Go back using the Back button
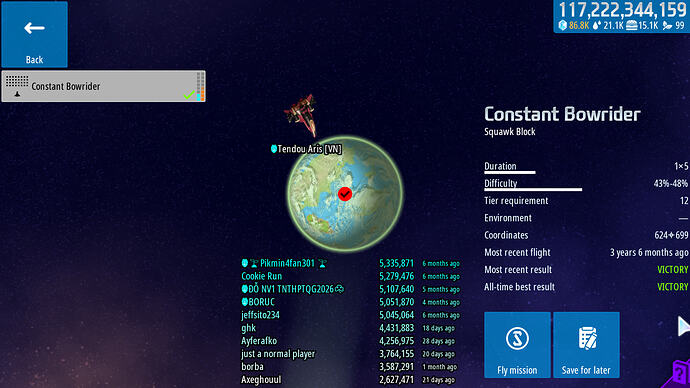The width and height of the screenshot is (690, 388). point(34,34)
